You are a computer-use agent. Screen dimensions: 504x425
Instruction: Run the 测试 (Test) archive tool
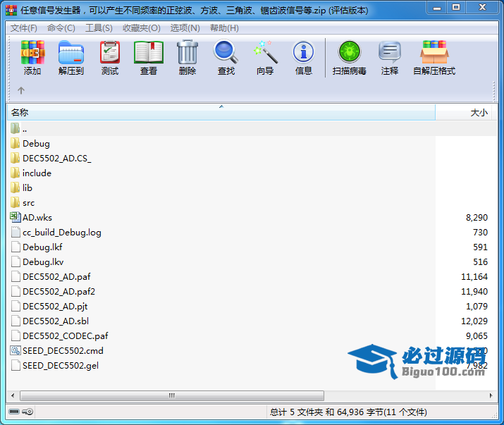click(110, 53)
